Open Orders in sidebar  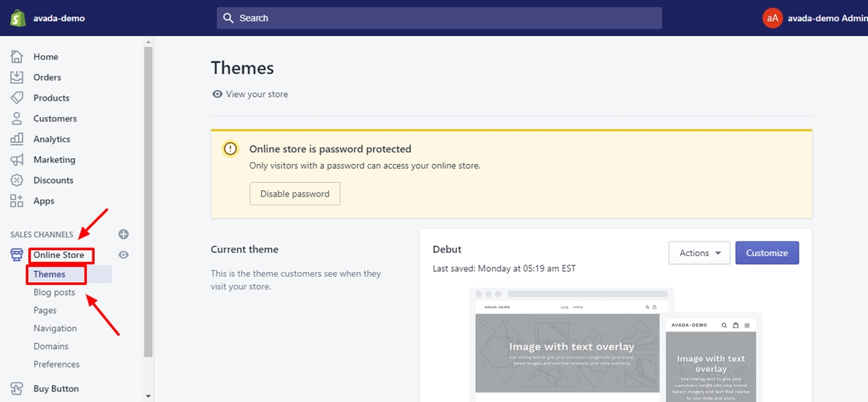pos(47,77)
